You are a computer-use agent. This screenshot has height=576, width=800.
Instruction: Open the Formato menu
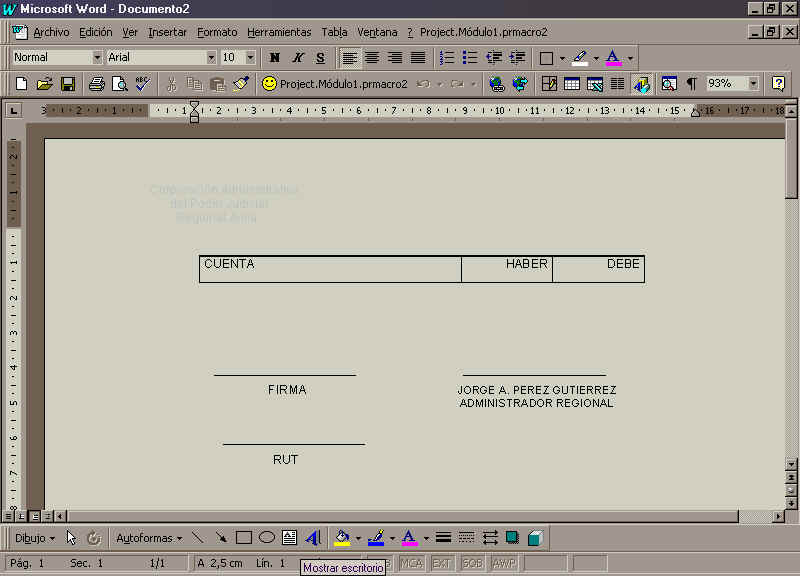coord(217,32)
